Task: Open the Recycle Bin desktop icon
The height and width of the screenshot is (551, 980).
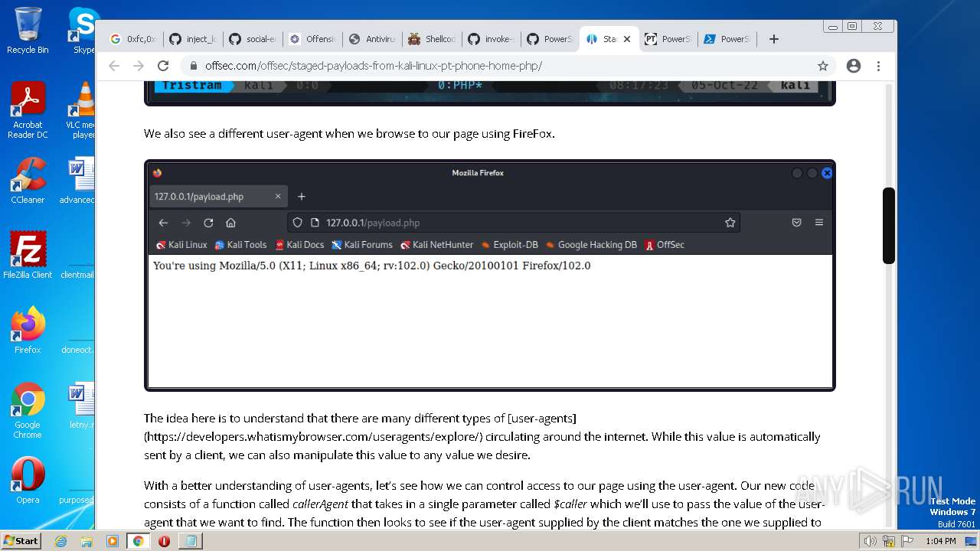Action: [28, 31]
